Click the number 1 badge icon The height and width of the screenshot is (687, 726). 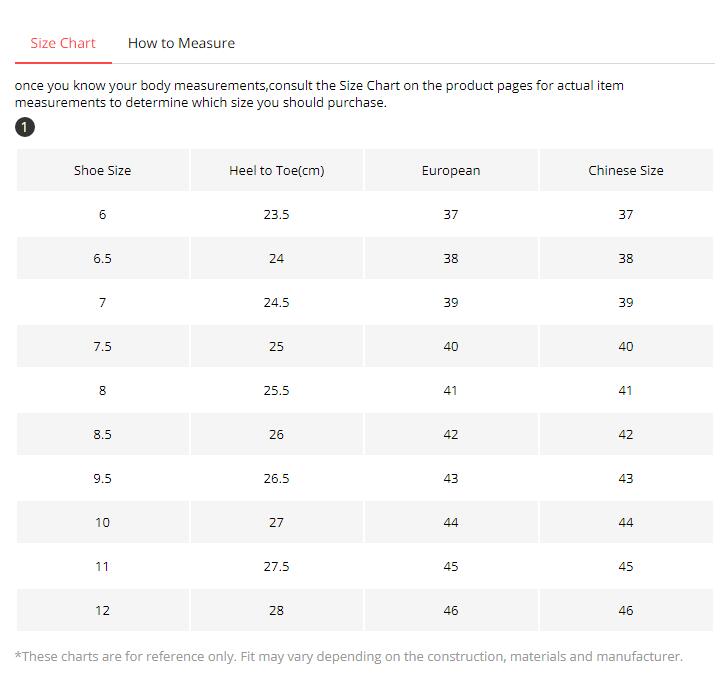[x=25, y=127]
